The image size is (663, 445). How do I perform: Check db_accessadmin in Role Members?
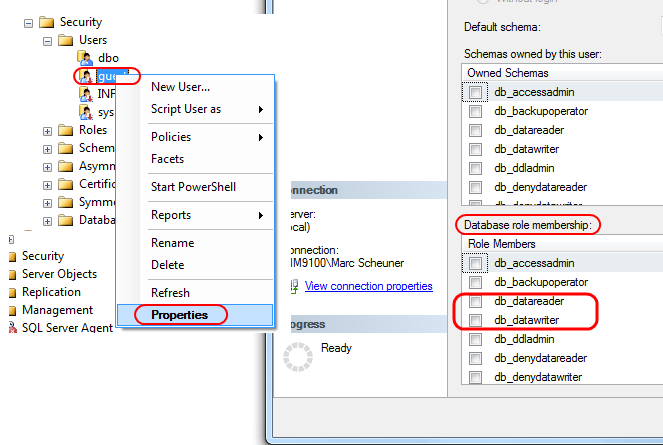point(475,263)
